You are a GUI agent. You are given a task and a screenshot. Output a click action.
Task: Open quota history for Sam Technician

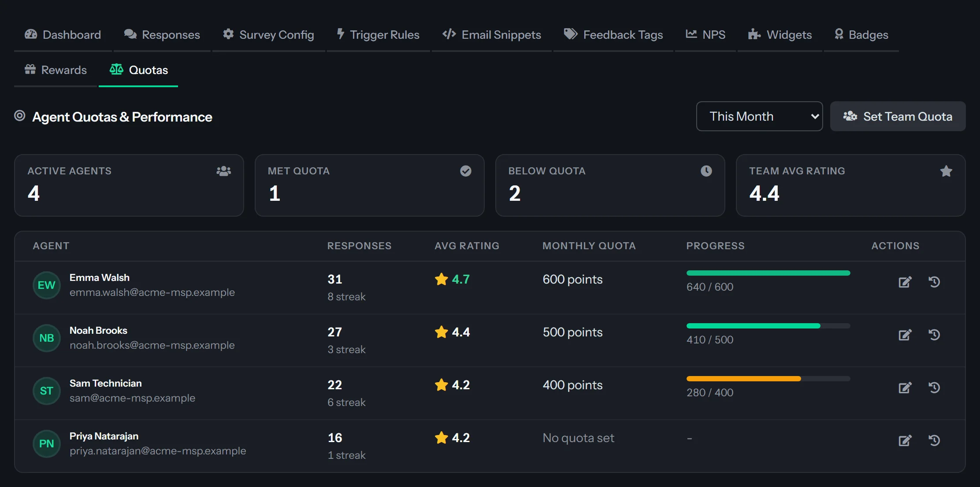click(x=934, y=387)
